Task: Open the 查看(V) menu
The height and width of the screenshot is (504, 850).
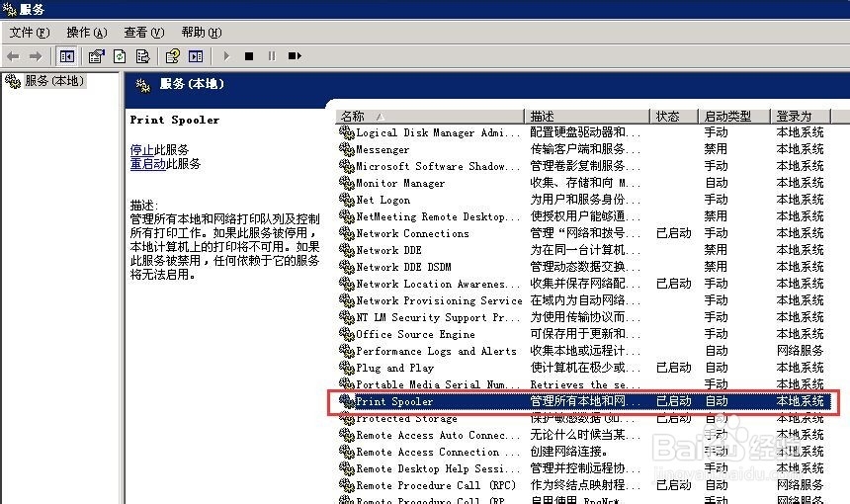Action: click(143, 33)
